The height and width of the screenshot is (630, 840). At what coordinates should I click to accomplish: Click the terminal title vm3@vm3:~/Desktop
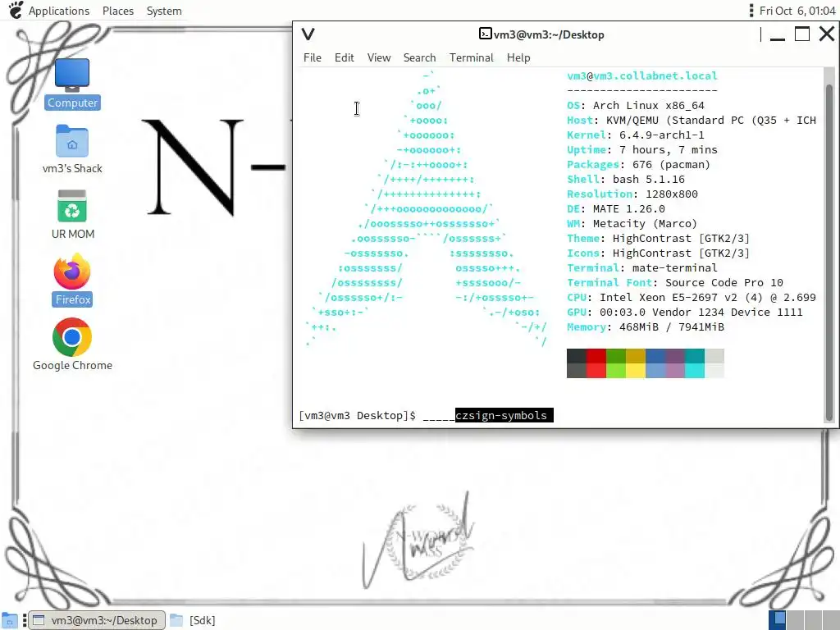pyautogui.click(x=549, y=34)
